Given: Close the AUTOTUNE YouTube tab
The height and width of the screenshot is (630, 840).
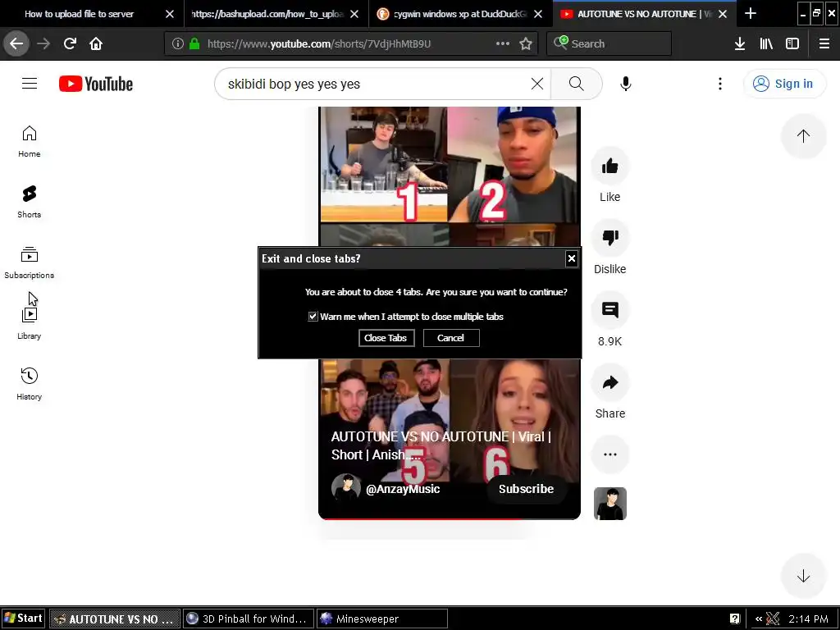Looking at the screenshot, I should point(723,14).
